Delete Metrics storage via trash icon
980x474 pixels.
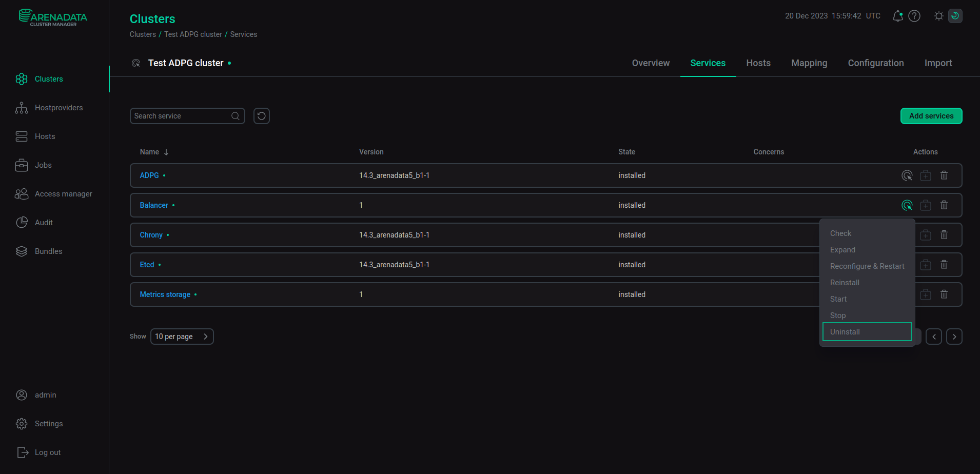pos(944,294)
